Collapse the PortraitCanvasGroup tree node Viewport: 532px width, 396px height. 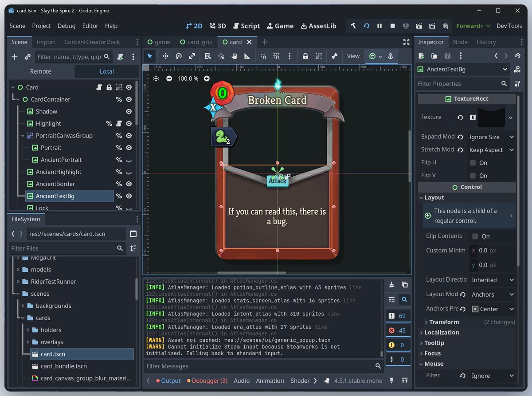(23, 136)
